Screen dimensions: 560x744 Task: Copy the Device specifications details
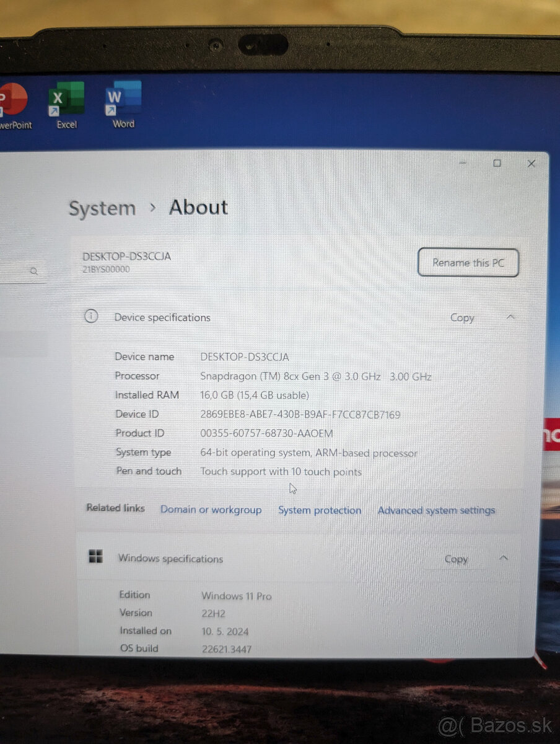click(462, 317)
